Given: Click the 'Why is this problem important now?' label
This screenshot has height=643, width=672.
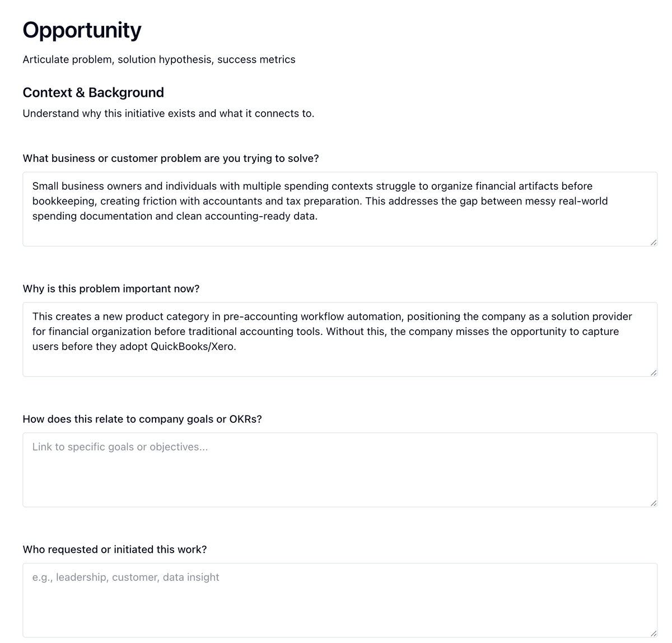Looking at the screenshot, I should [111, 289].
